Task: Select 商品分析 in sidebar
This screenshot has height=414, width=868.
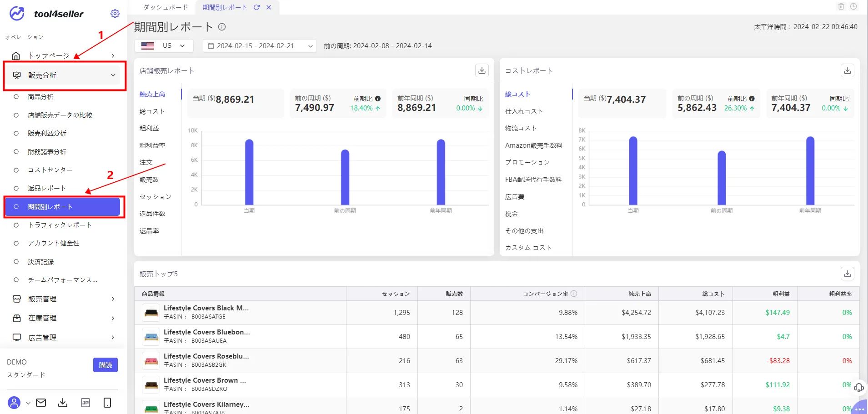Action: 40,97
